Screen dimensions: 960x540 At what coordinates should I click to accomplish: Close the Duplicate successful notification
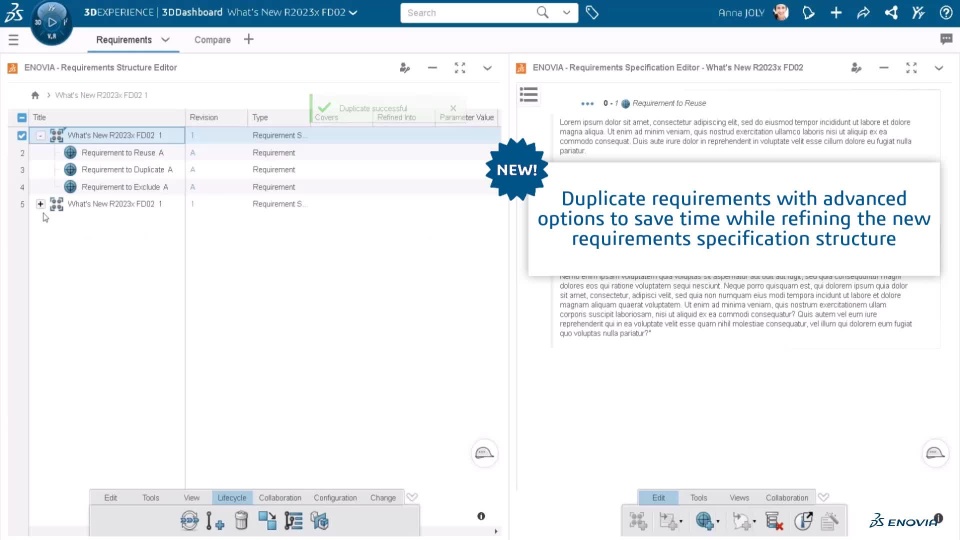point(453,108)
